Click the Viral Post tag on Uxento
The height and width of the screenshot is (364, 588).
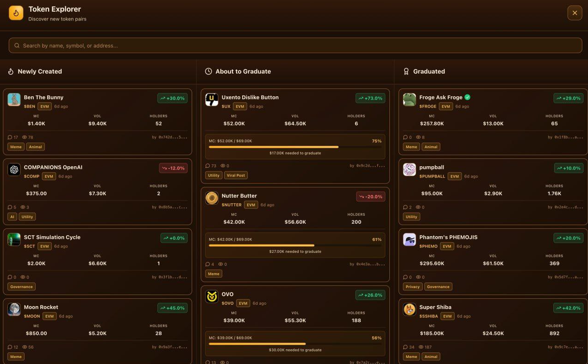236,176
